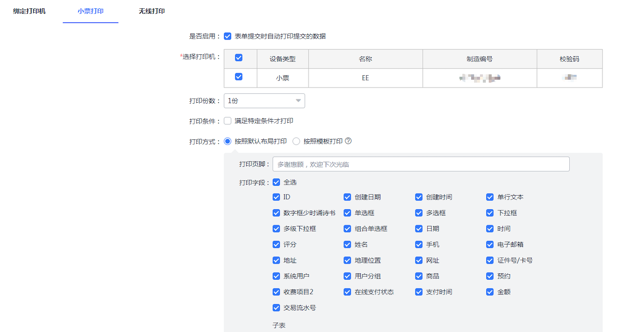Click the 名称 column header
This screenshot has height=332, width=644.
pyautogui.click(x=365, y=59)
